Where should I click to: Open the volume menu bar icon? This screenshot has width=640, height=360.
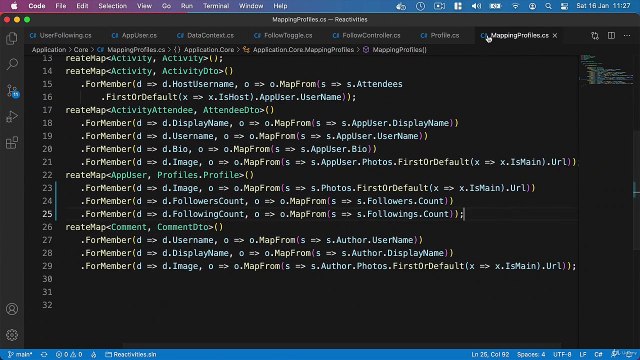click(x=476, y=6)
